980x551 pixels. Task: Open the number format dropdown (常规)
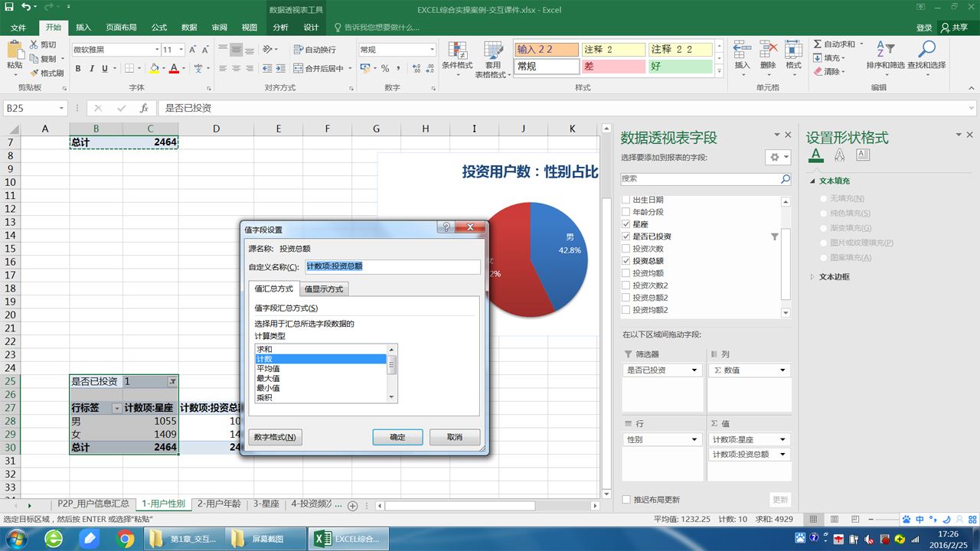click(432, 50)
